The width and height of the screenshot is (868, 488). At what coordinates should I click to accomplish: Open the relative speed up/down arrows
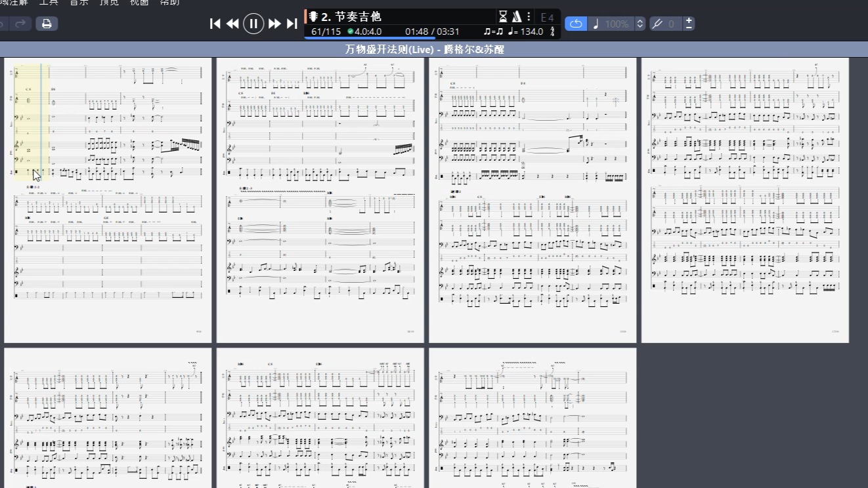click(x=640, y=24)
